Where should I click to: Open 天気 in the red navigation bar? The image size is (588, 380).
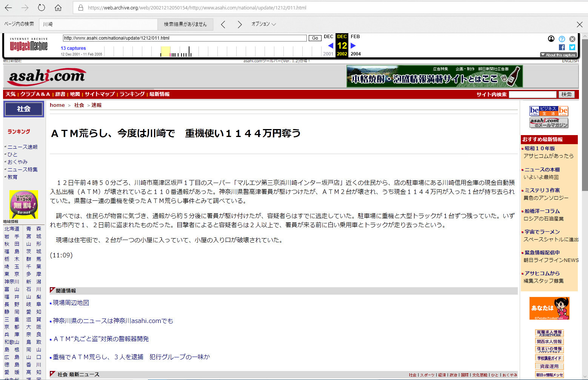pyautogui.click(x=11, y=94)
